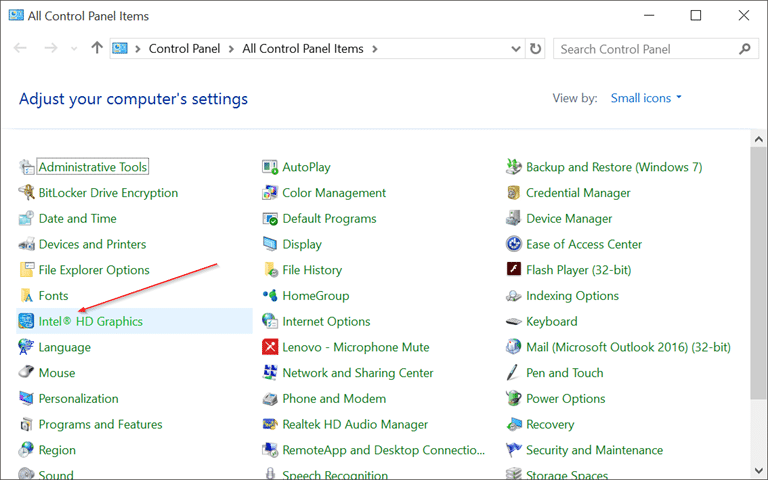
Task: Click the Language icon
Action: click(26, 347)
